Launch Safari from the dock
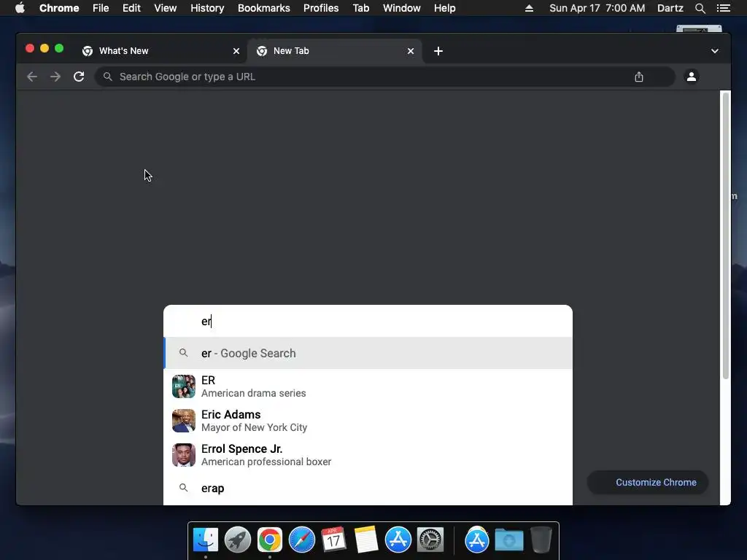This screenshot has width=747, height=560. pos(302,540)
